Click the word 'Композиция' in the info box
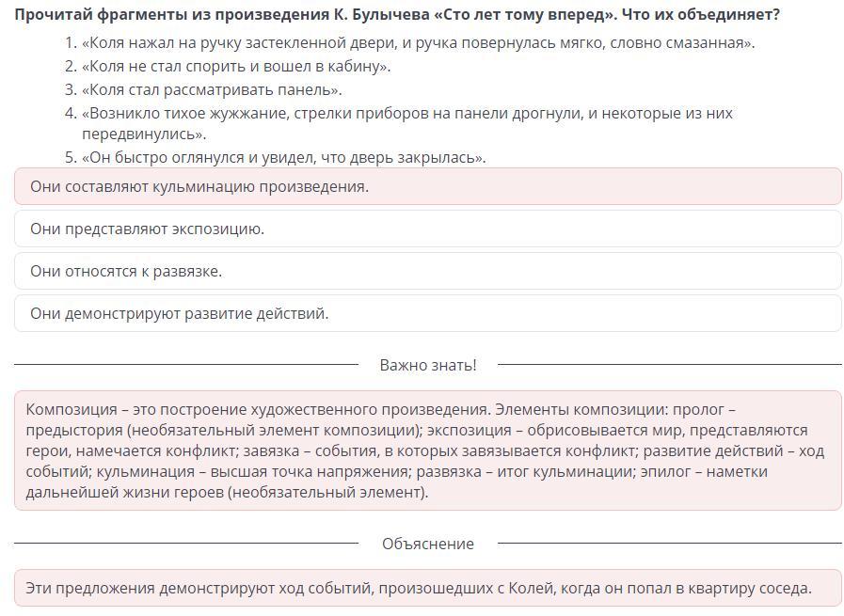844x616 pixels. pos(72,409)
